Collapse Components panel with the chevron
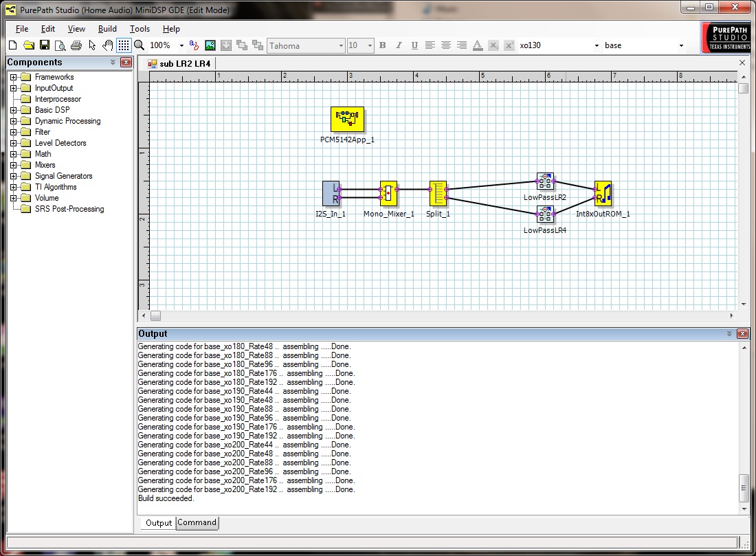The height and width of the screenshot is (556, 756). 113,63
